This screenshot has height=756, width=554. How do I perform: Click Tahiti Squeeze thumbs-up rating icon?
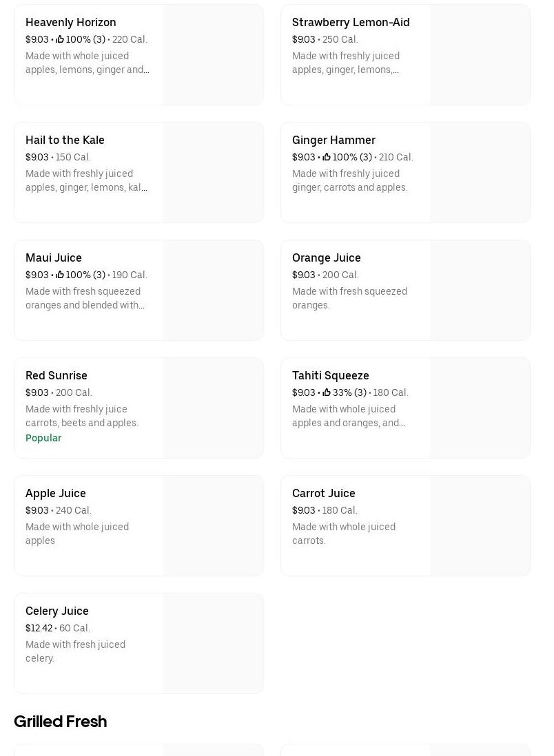327,392
